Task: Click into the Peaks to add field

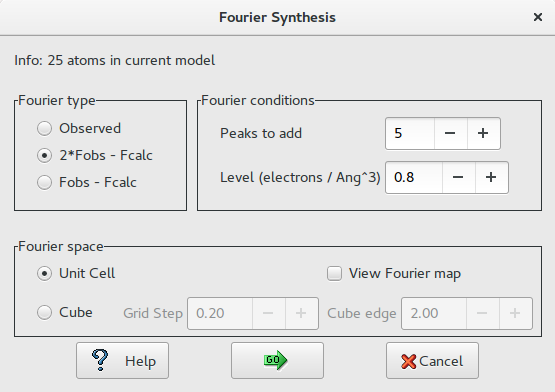Action: pos(410,133)
